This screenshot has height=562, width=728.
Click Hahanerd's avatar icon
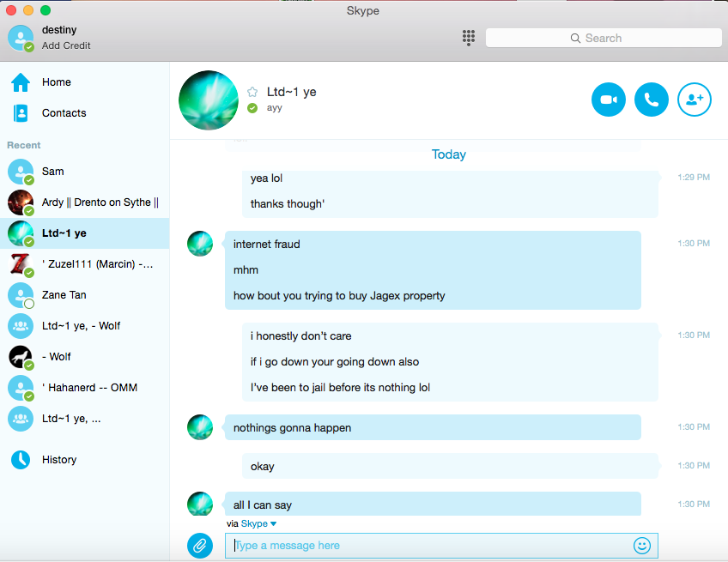[x=21, y=388]
